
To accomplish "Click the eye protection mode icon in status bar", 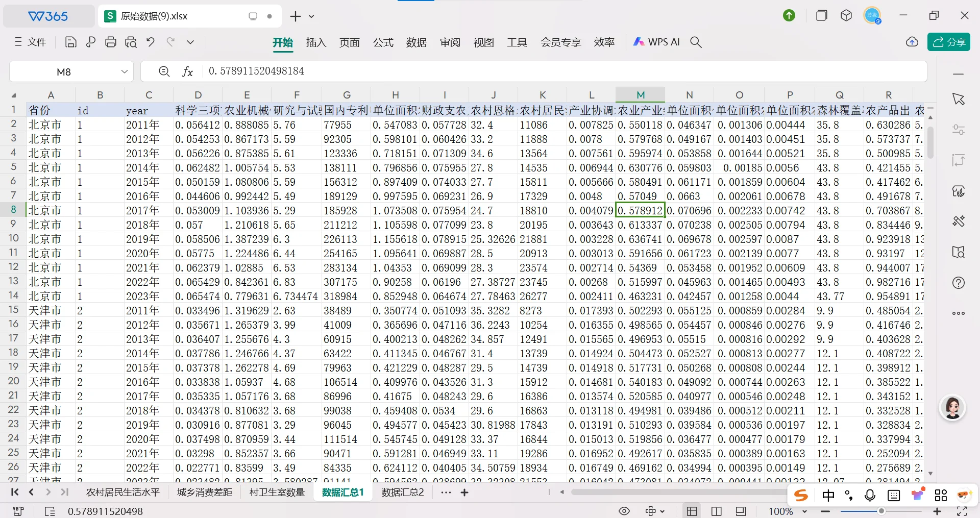I will click(624, 511).
